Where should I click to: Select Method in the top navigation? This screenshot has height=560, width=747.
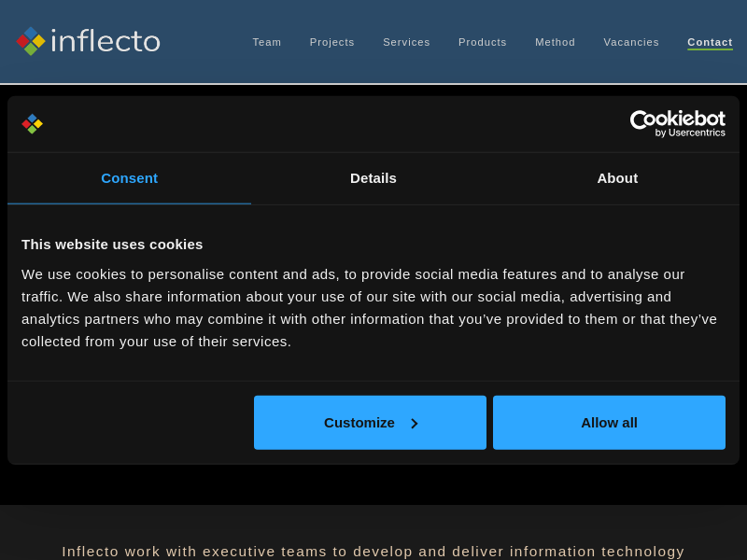point(555,42)
